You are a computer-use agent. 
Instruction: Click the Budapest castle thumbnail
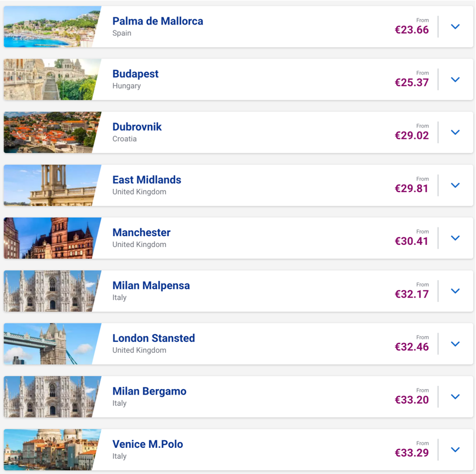click(x=52, y=79)
